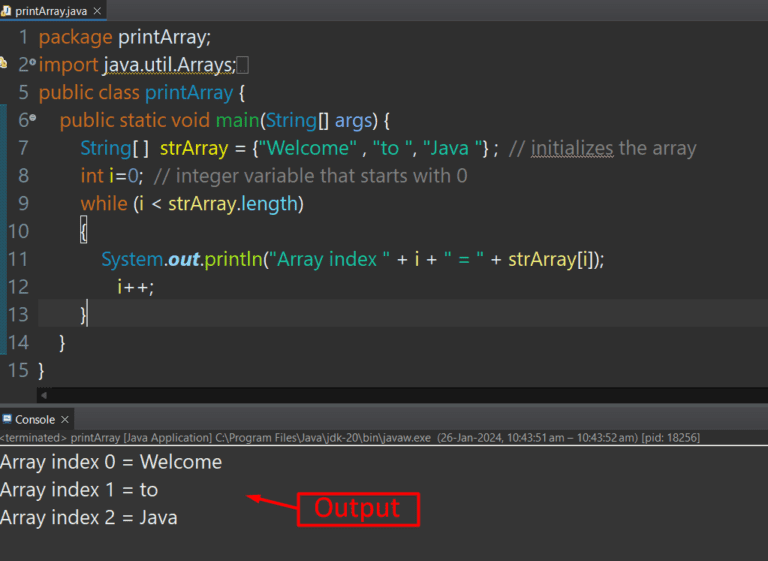Click the underlined word initializes in the comment
Screen dimensions: 768x561
click(572, 148)
